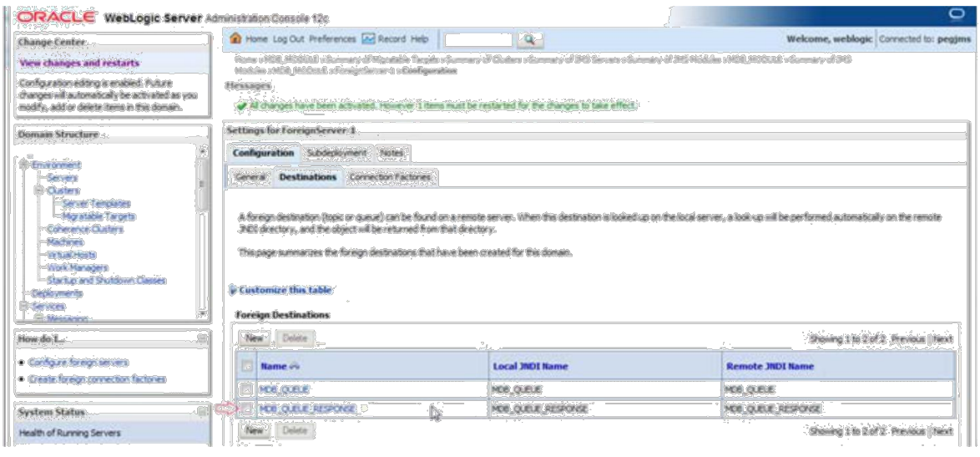Open the Configuration tab

[263, 153]
